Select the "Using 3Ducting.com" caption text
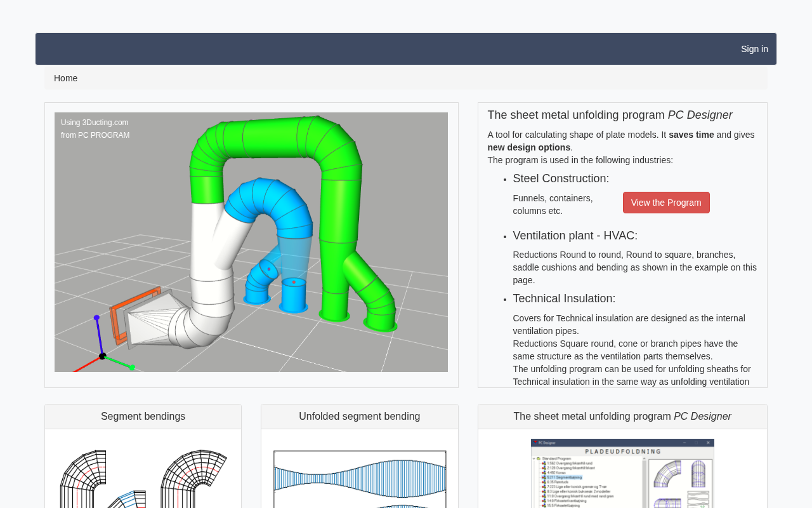 pyautogui.click(x=95, y=123)
